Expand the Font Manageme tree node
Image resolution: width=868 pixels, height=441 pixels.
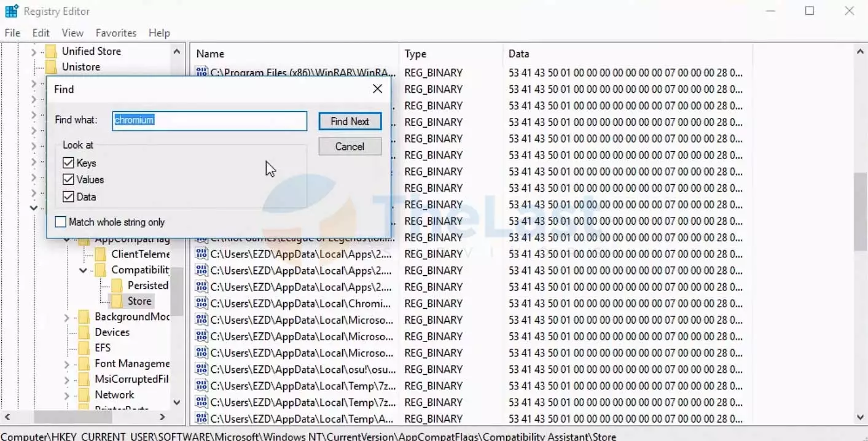point(67,364)
